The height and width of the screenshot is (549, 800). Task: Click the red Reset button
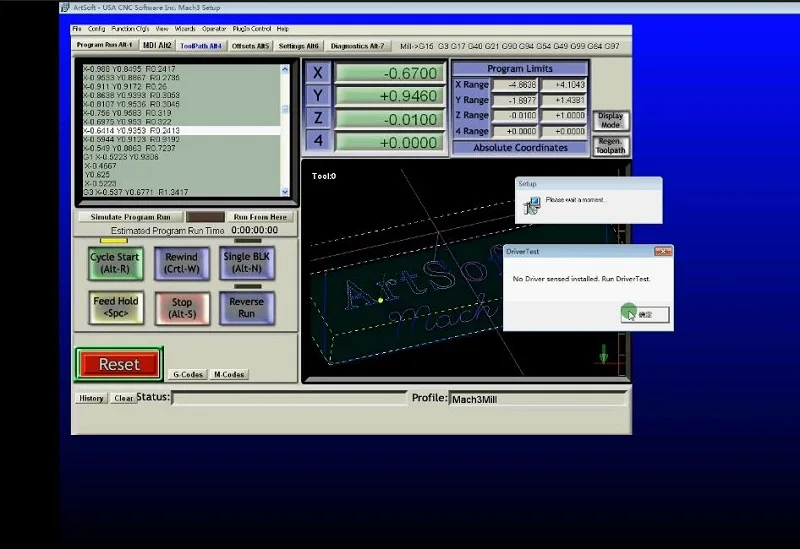point(119,364)
